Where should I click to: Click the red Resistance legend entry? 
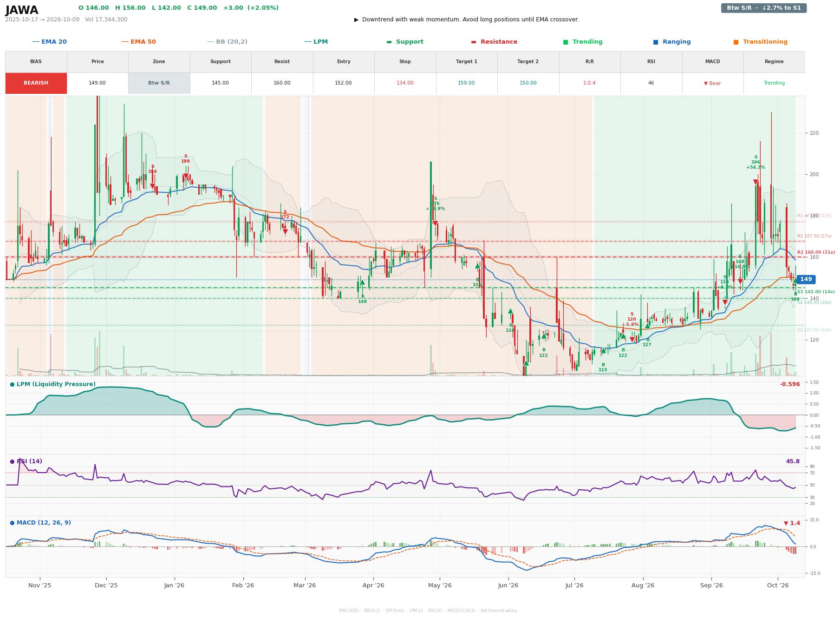(494, 42)
